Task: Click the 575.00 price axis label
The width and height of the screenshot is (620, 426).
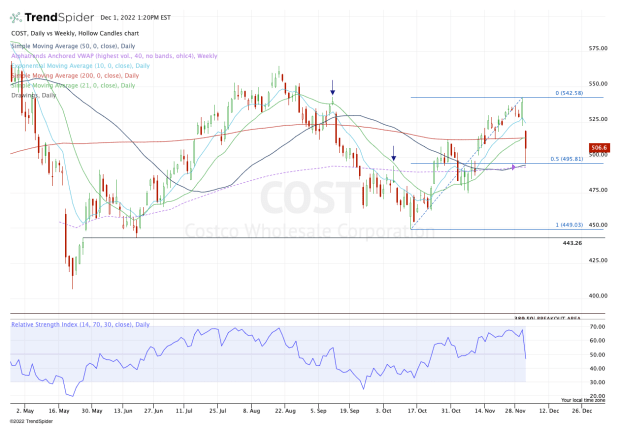Action: [x=598, y=48]
